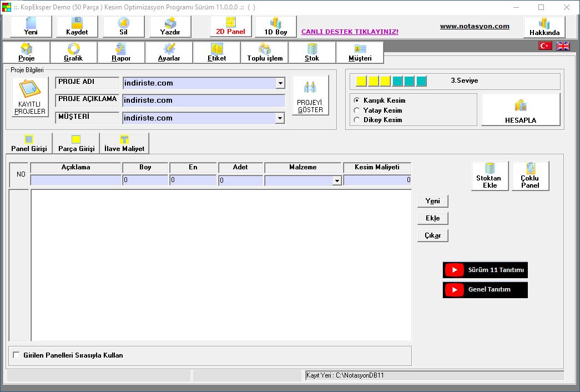Play Genel Tanıtım YouTube video
Screen dimensions: 580x392
[x=485, y=289]
